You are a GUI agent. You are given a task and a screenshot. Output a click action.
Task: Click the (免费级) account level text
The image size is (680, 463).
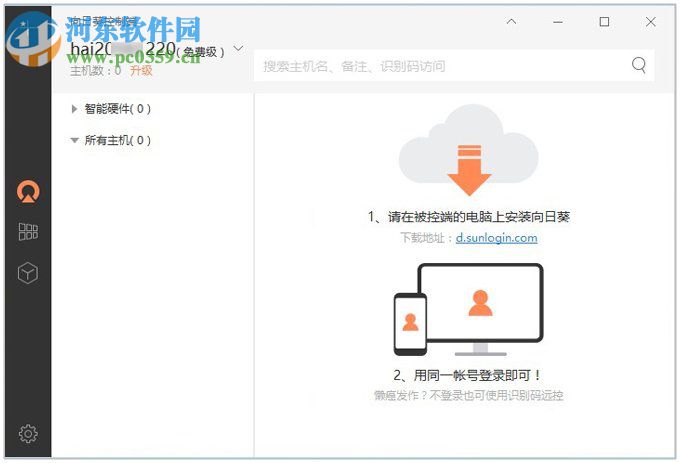click(x=200, y=52)
